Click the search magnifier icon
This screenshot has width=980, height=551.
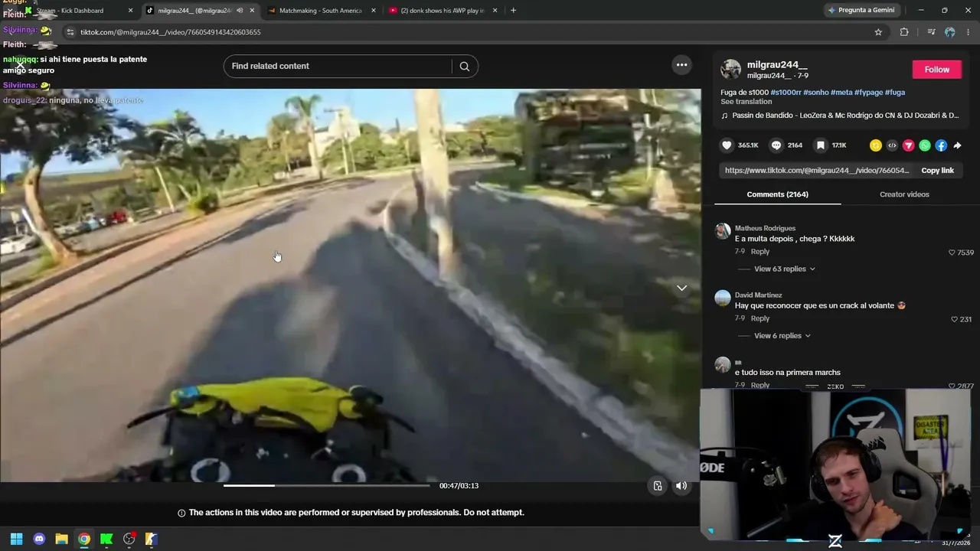464,67
